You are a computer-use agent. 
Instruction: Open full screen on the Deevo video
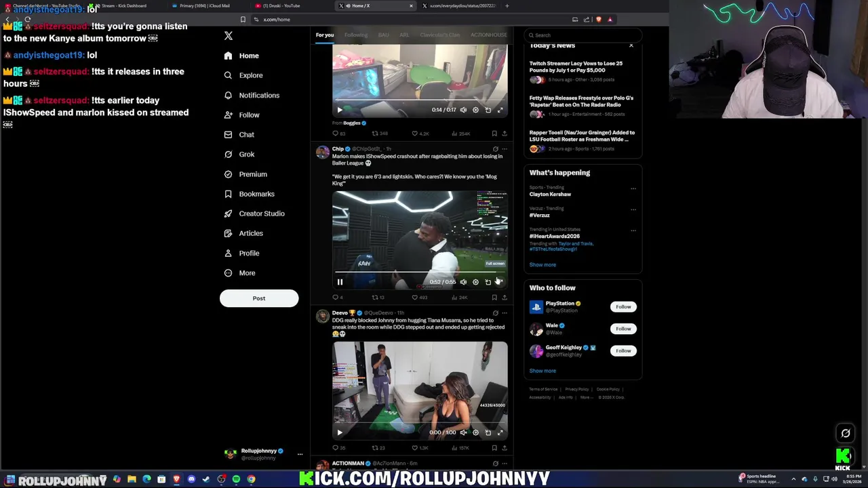click(x=500, y=432)
